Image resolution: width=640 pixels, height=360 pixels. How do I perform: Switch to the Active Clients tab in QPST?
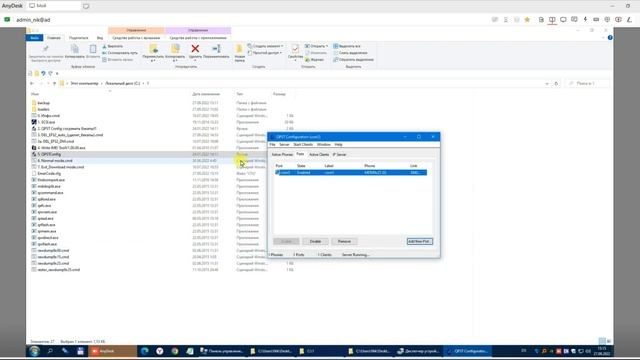tap(319, 155)
